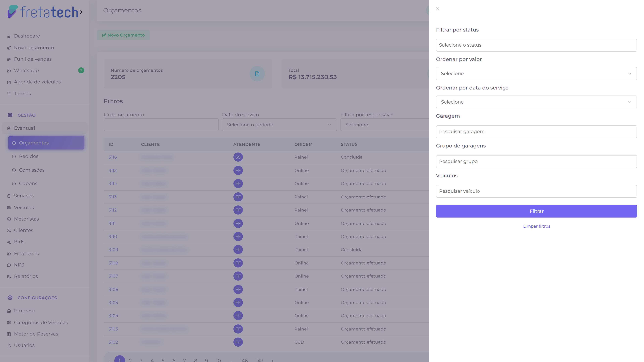Close the filter side panel
644x362 pixels.
tap(438, 9)
